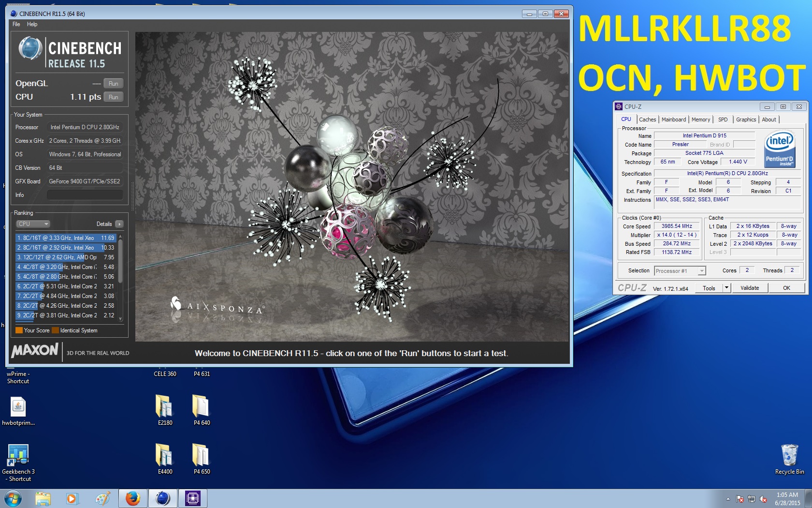Open the File menu in Cinebench
Screen dimensions: 812x508
click(x=16, y=24)
